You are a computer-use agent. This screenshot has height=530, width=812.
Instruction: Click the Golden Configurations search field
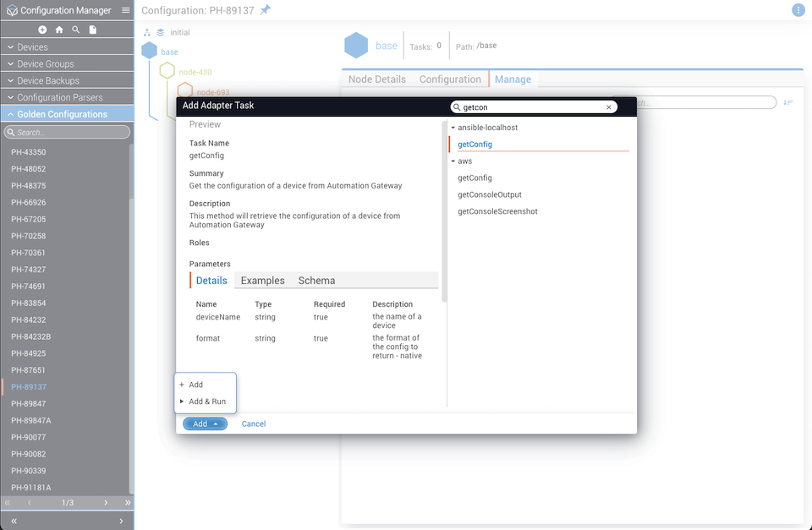coord(72,132)
